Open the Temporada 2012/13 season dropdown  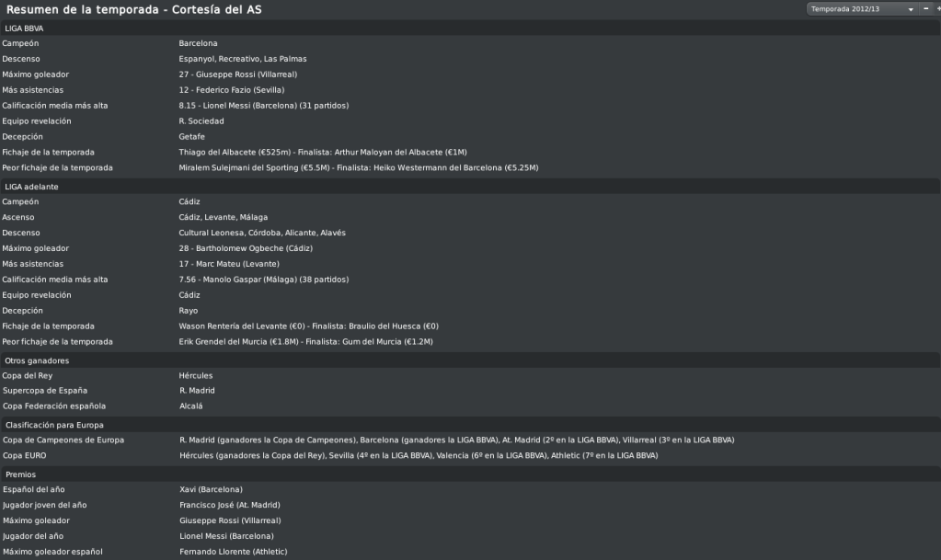(861, 9)
